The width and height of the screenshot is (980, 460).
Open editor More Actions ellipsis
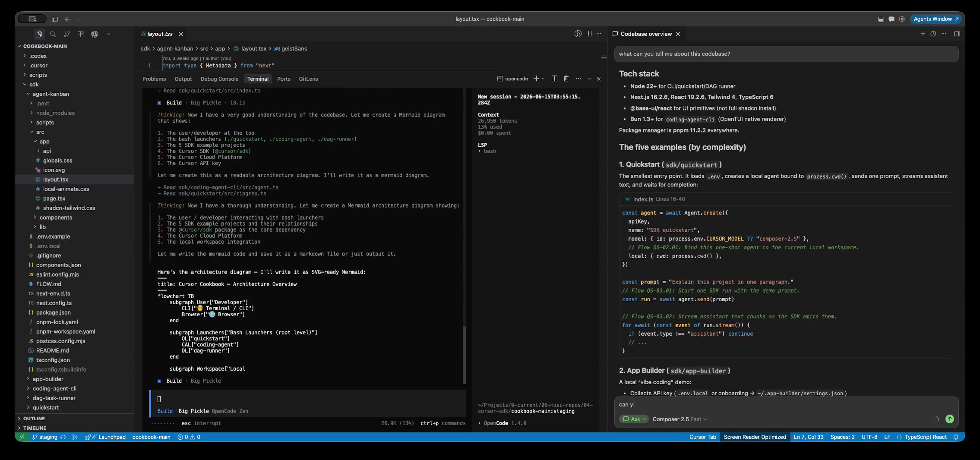[599, 34]
